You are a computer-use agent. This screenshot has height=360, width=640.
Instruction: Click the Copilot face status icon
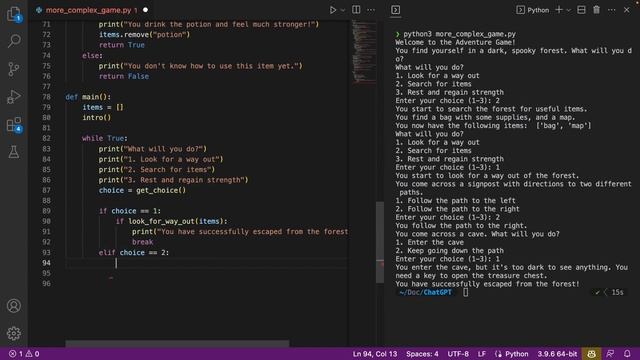tap(591, 354)
